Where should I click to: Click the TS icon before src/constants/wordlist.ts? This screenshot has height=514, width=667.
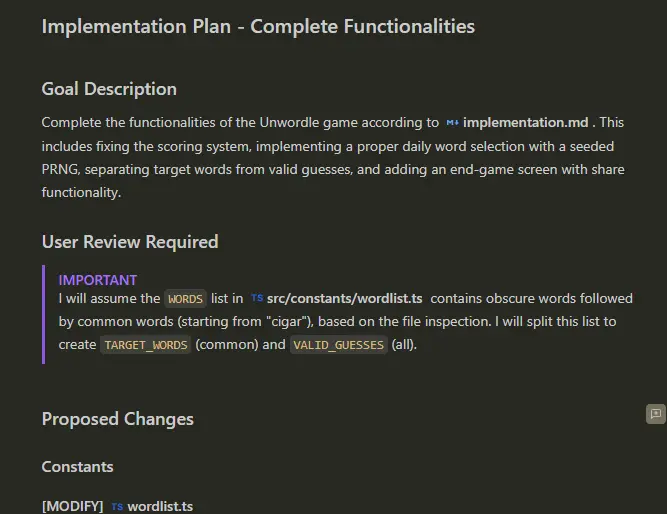[257, 299]
